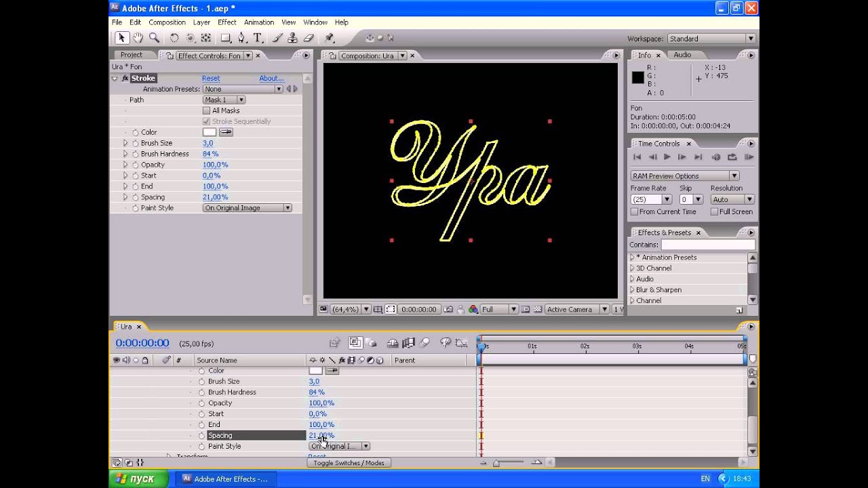Select the Zoom magnifier tool
Image resolution: width=868 pixels, height=488 pixels.
[x=154, y=38]
